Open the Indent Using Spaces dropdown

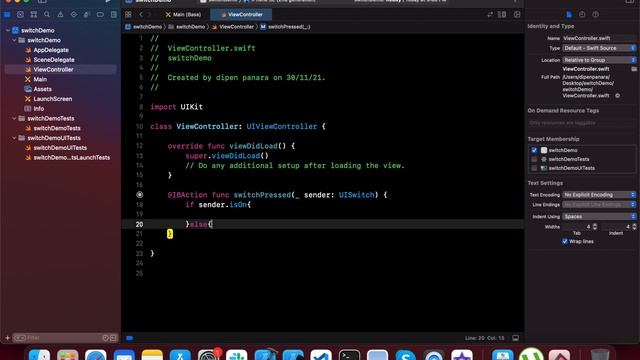599,216
